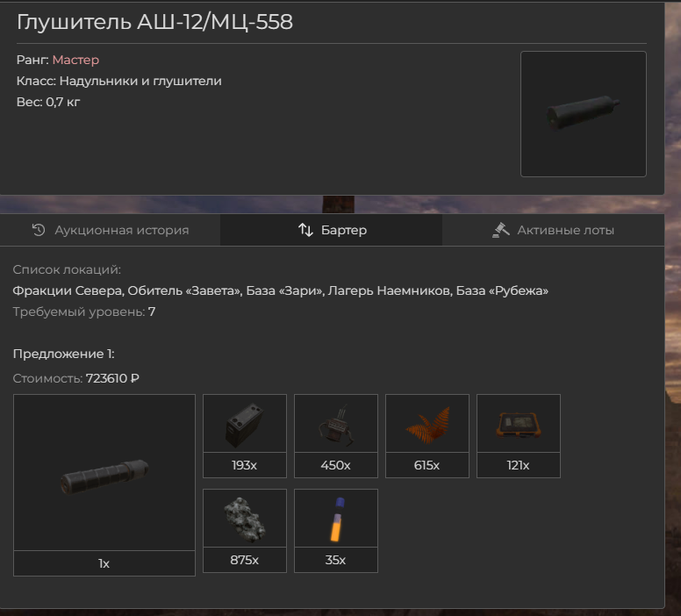Open the Активные лоты tab
Viewport: 681px width, 616px height.
click(x=553, y=230)
